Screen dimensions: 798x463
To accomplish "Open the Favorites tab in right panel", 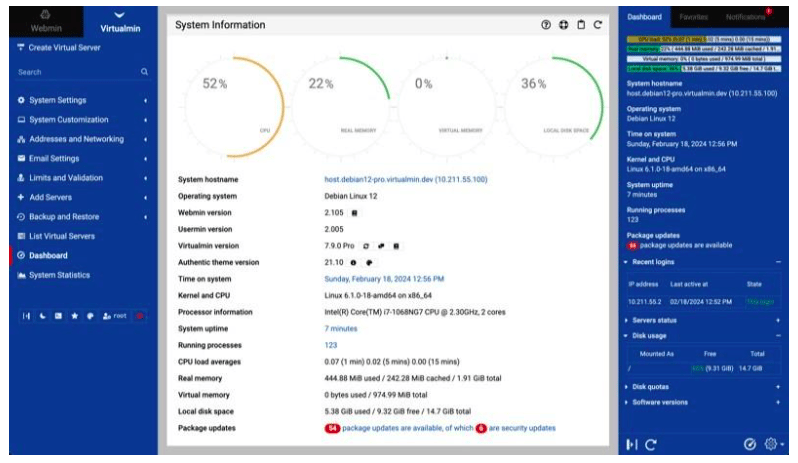I will tap(694, 17).
